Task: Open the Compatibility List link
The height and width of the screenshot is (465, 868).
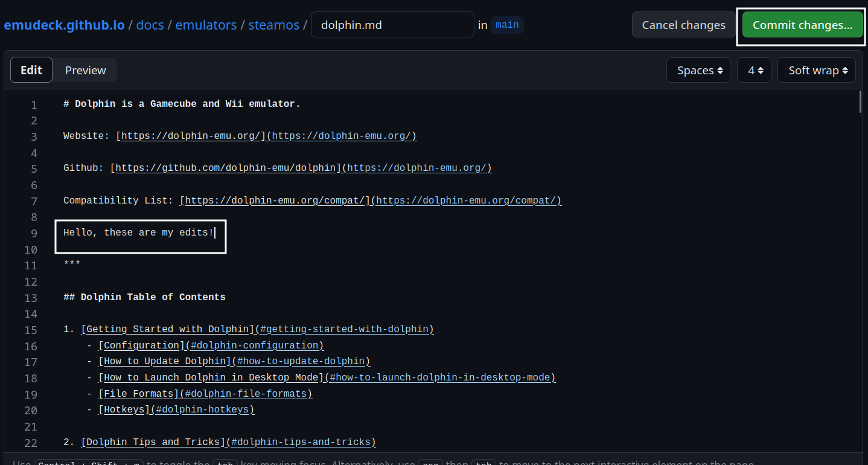Action: [x=274, y=200]
